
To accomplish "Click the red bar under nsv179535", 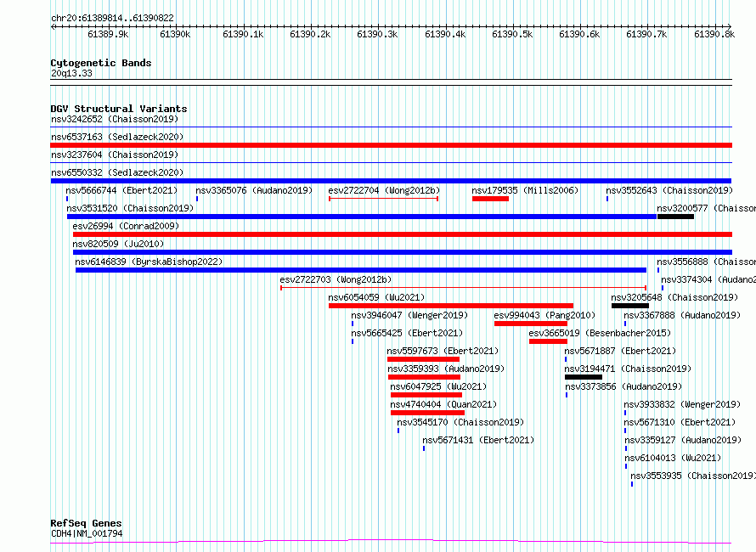I will tap(490, 199).
